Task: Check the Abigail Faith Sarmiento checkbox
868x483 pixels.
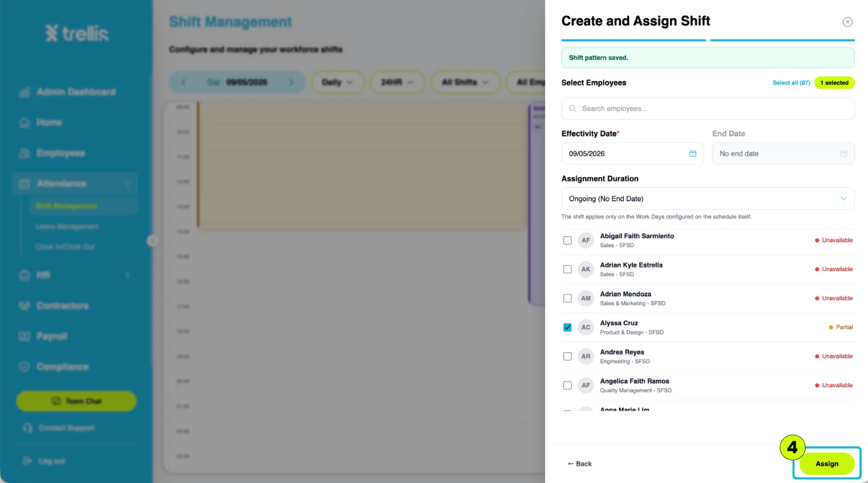Action: (x=567, y=240)
